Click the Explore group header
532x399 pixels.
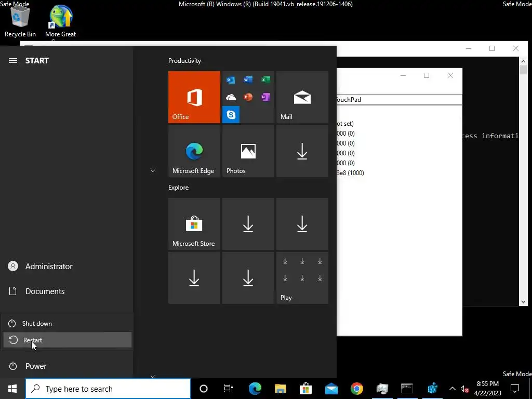coord(179,187)
